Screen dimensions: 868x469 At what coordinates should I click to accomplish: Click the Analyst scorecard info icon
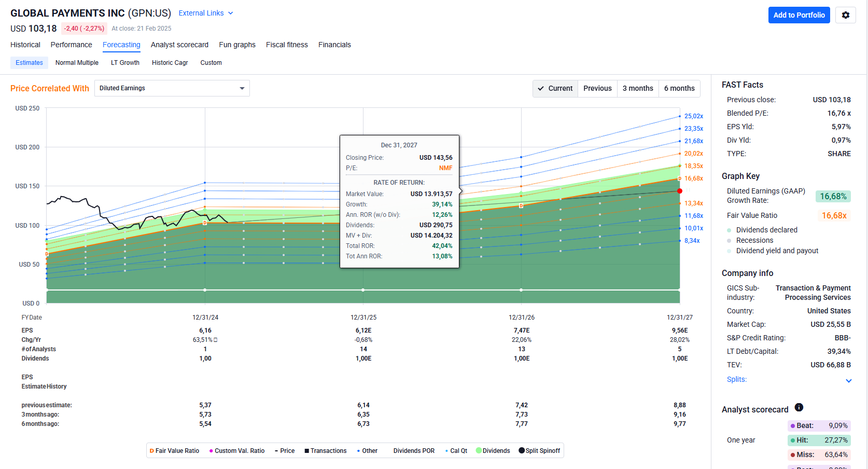point(799,408)
